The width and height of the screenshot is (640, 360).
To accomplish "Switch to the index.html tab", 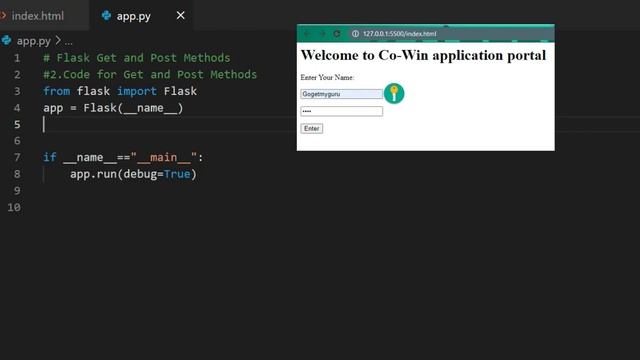I will coord(39,16).
